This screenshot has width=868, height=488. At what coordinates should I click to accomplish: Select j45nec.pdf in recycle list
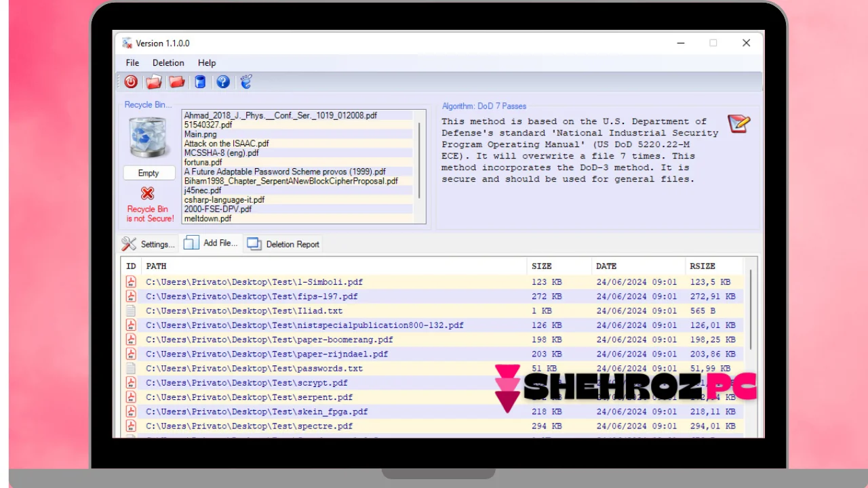point(298,190)
